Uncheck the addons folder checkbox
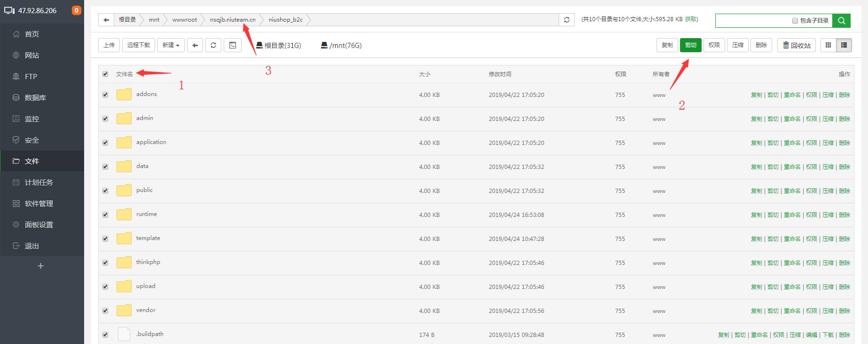 (x=105, y=95)
